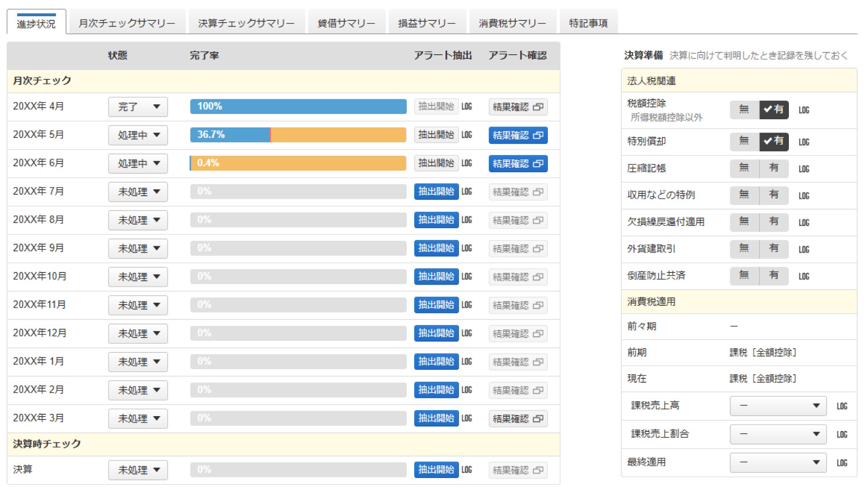Click 結果確認 button for 20XX年 5月
Screen dimensions: 868x497
(518, 135)
